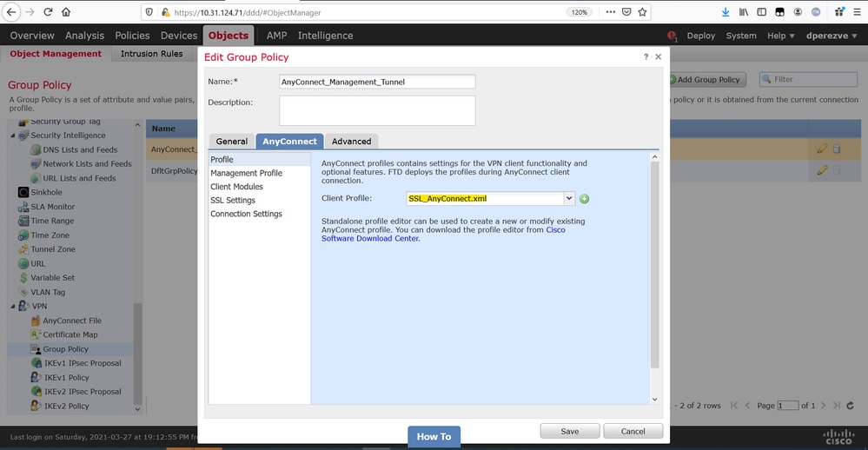
Task: Select IKEv1 IPsec Proposal tree item
Action: [x=83, y=363]
